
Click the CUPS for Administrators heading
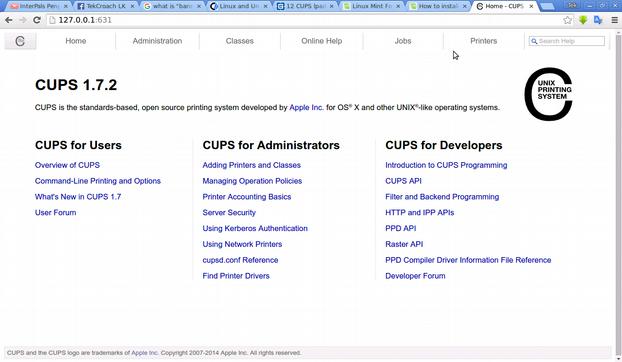(271, 145)
